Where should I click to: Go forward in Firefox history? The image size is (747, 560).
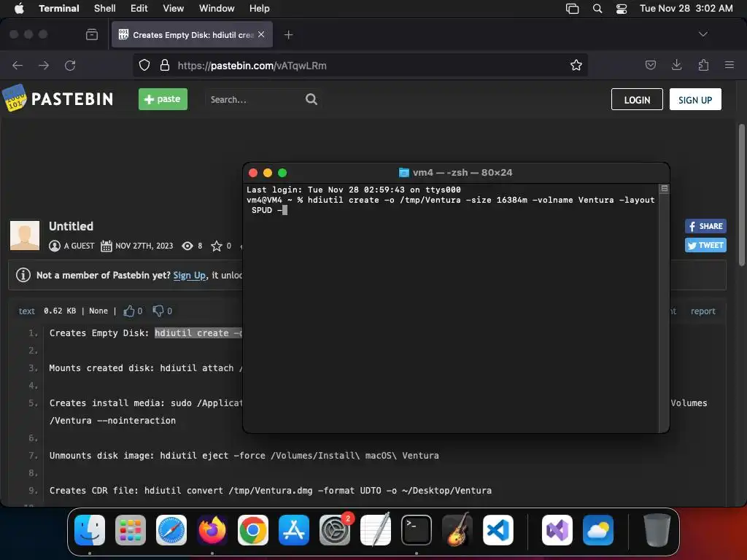click(44, 65)
